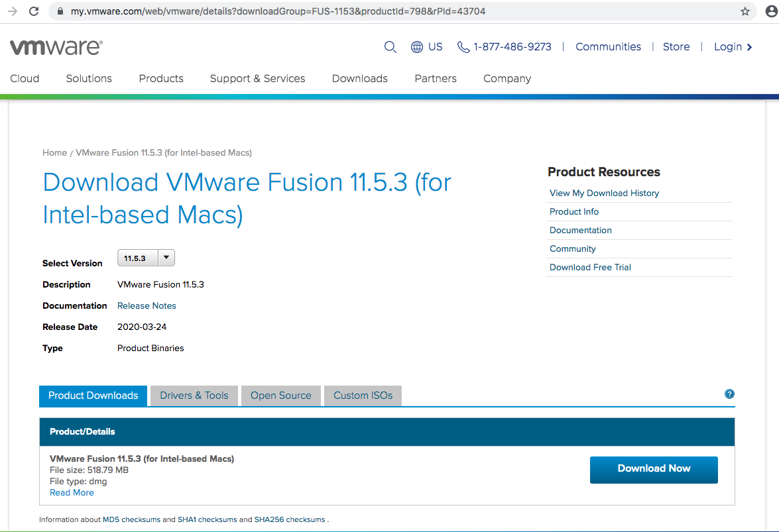Open the MD5 checksums link

[x=132, y=519]
